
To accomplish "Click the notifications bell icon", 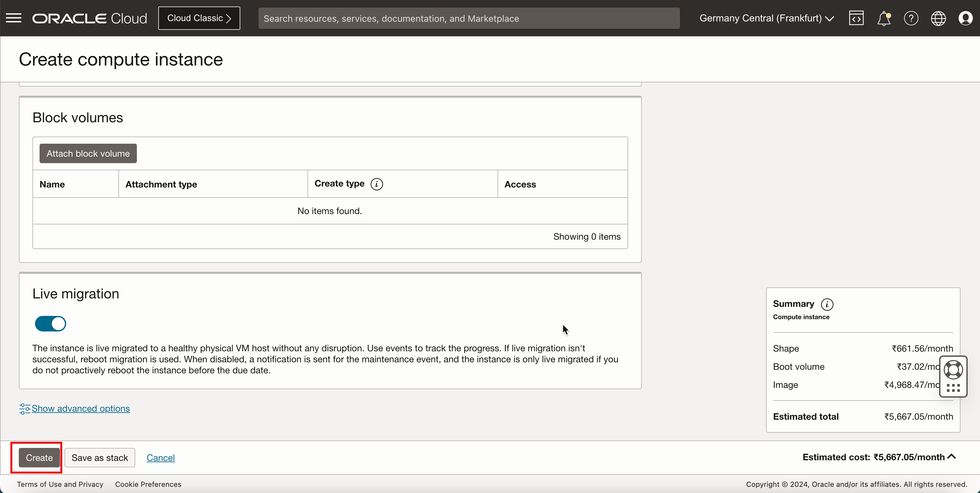I will (884, 18).
